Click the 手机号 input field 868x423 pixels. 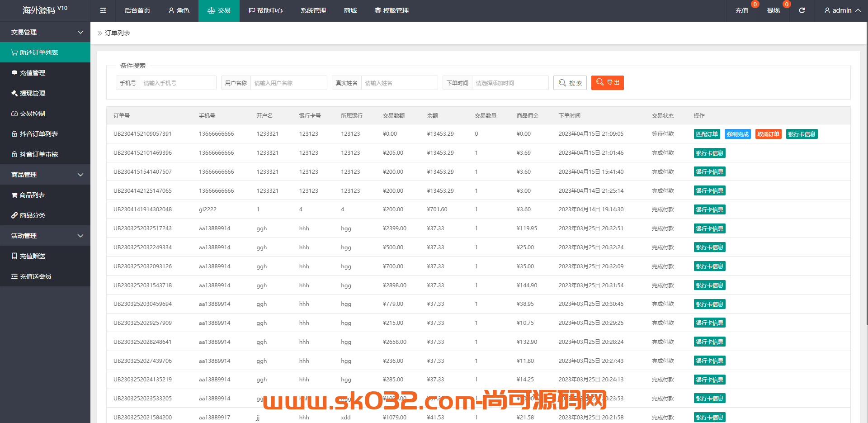[178, 83]
